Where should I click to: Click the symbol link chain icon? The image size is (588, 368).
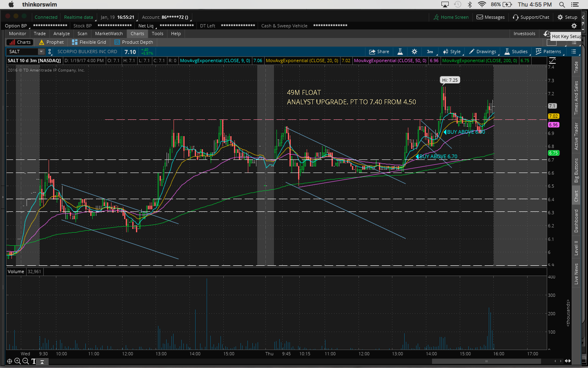(50, 52)
